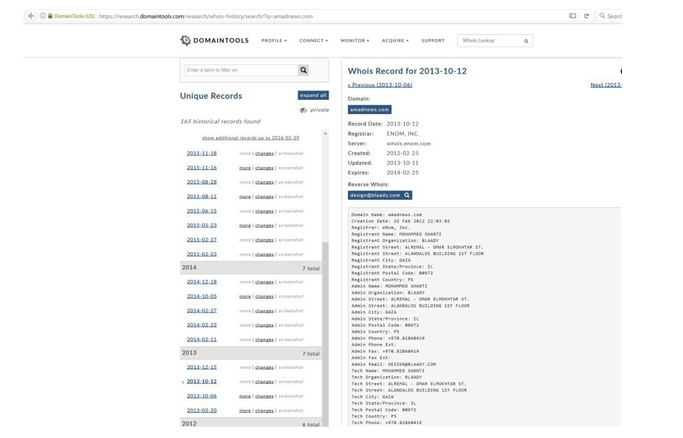Click the expand all button
Viewport: 683px width, 438px height.
313,95
